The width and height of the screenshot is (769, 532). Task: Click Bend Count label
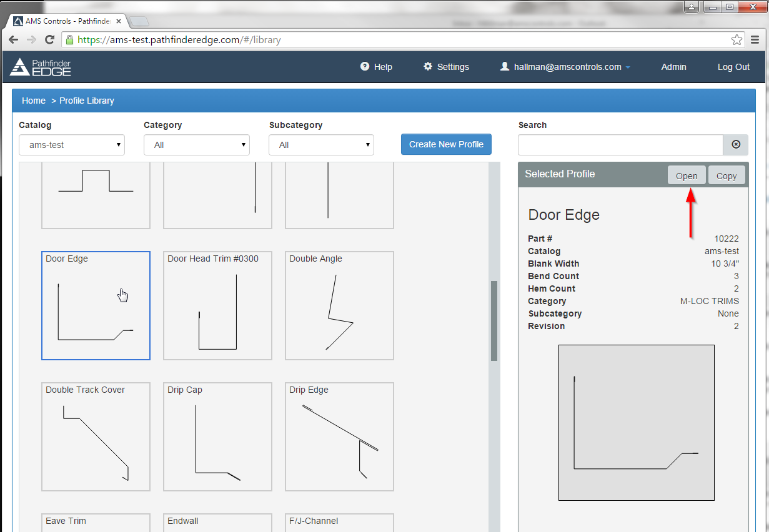pos(553,276)
